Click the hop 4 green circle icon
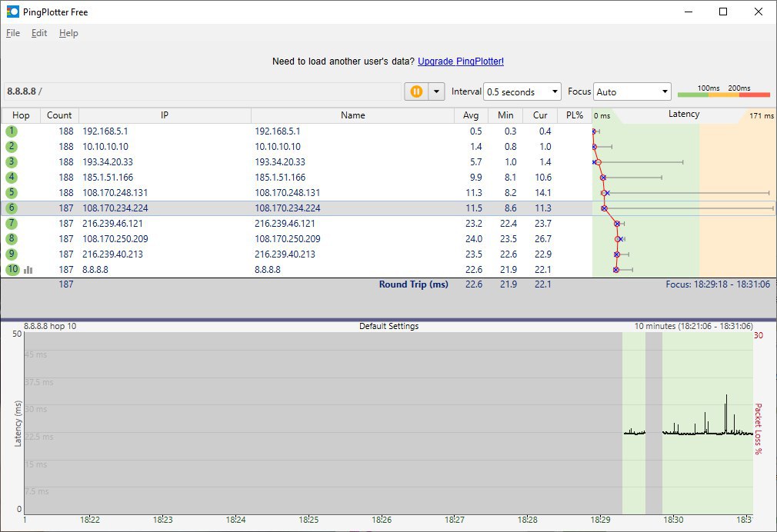 12,178
